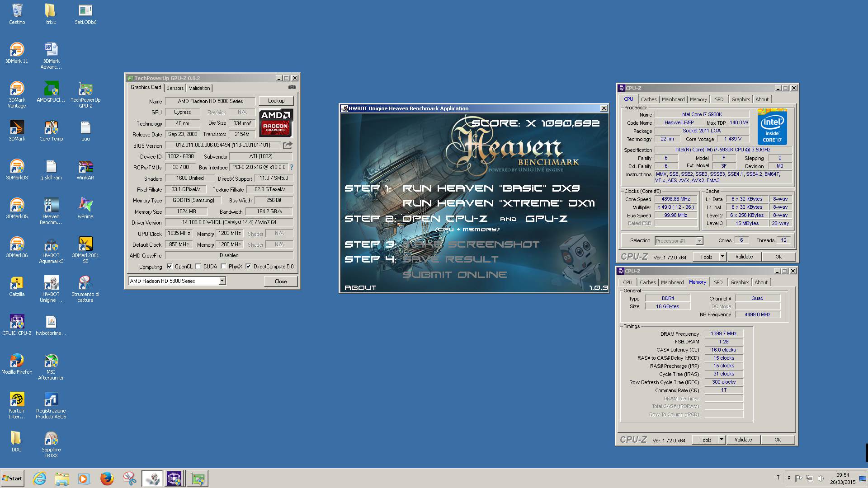Viewport: 868px width, 488px height.
Task: Click RUN HEAVEN "XTREME" DX11 option
Action: coord(499,203)
